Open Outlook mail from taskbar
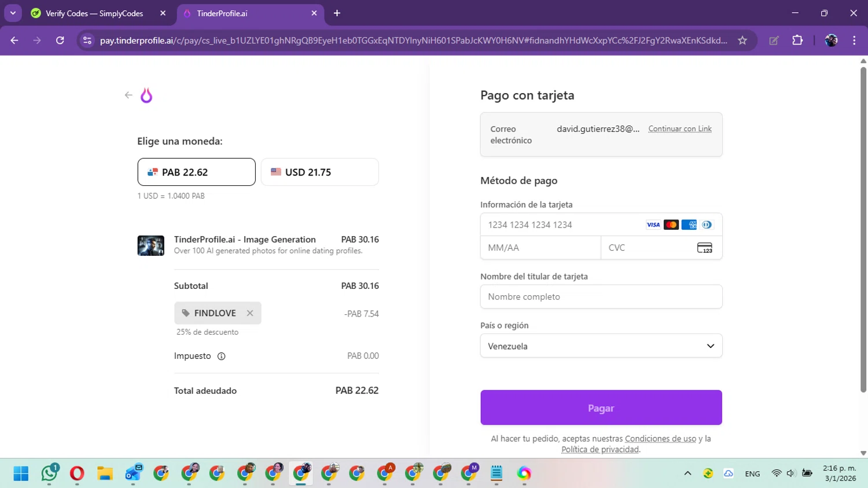The width and height of the screenshot is (868, 488). [133, 474]
